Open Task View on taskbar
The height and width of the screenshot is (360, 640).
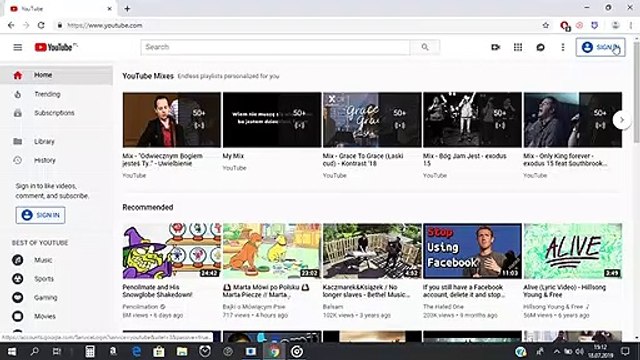coord(57,351)
